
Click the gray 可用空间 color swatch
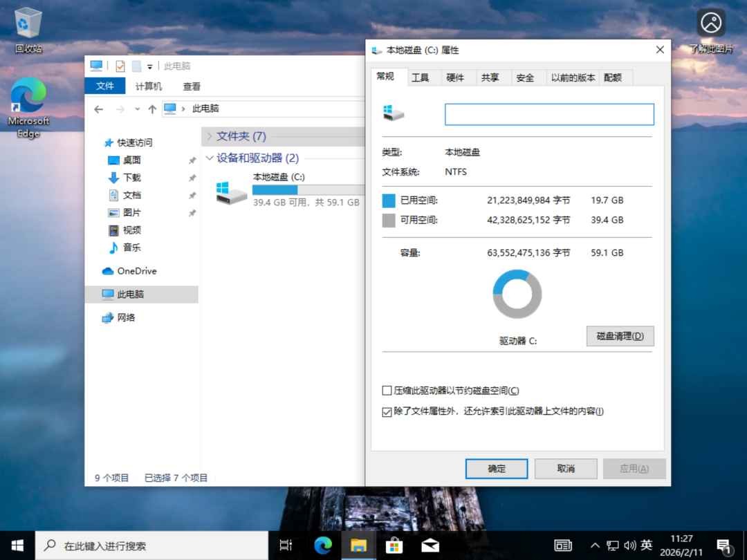pyautogui.click(x=389, y=220)
